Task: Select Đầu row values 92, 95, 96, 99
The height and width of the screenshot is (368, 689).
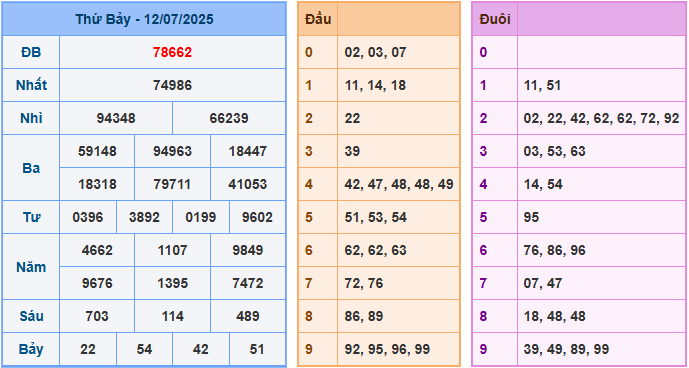Action: point(387,349)
